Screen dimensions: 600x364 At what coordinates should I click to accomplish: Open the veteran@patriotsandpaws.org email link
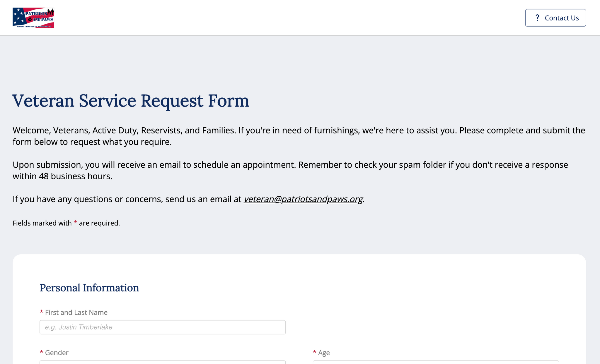tap(303, 199)
